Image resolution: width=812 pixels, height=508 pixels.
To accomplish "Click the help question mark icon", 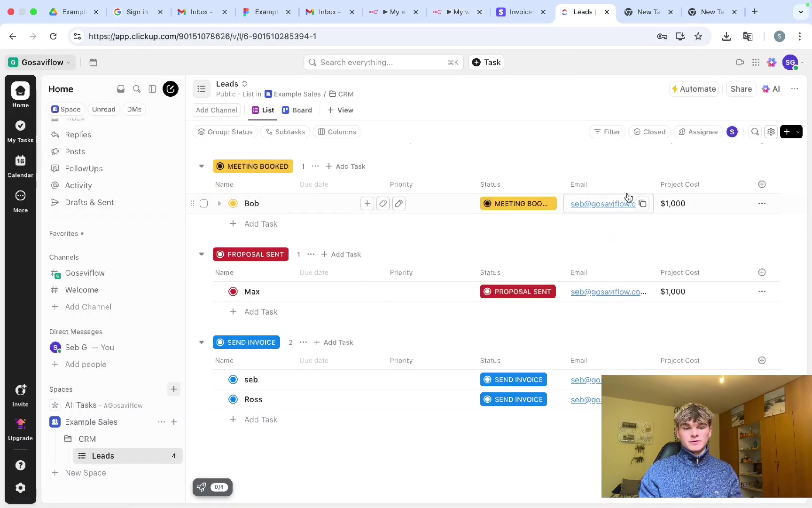I will point(20,465).
